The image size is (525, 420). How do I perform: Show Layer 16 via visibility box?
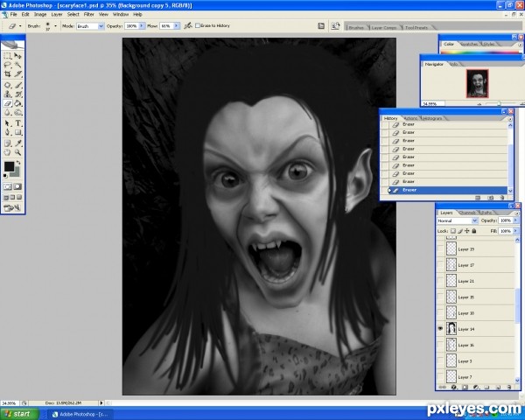tap(440, 345)
